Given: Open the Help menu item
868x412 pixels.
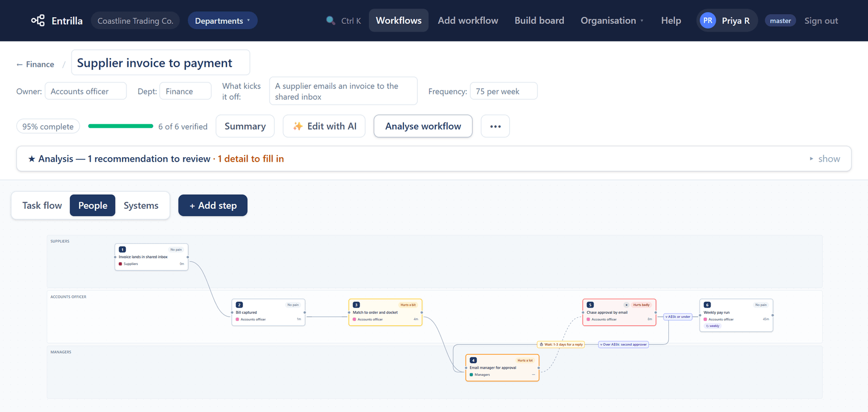Looking at the screenshot, I should 671,21.
